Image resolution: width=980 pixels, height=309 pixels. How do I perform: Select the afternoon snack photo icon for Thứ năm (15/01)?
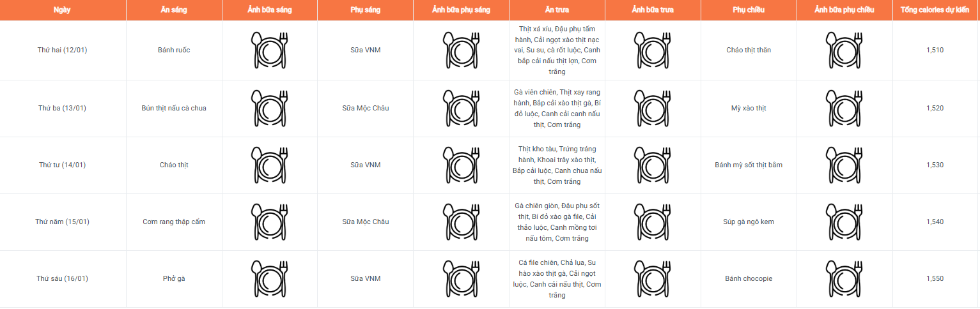coord(844,222)
